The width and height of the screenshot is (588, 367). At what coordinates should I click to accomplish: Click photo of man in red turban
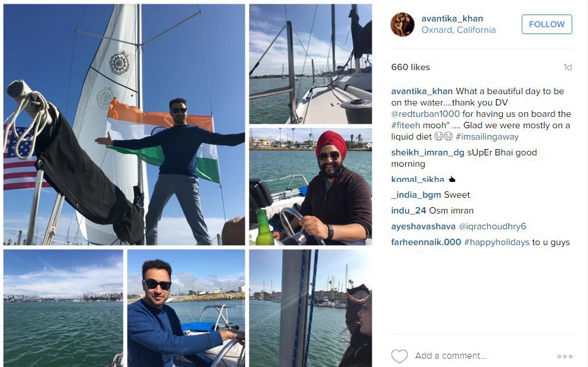coord(310,187)
